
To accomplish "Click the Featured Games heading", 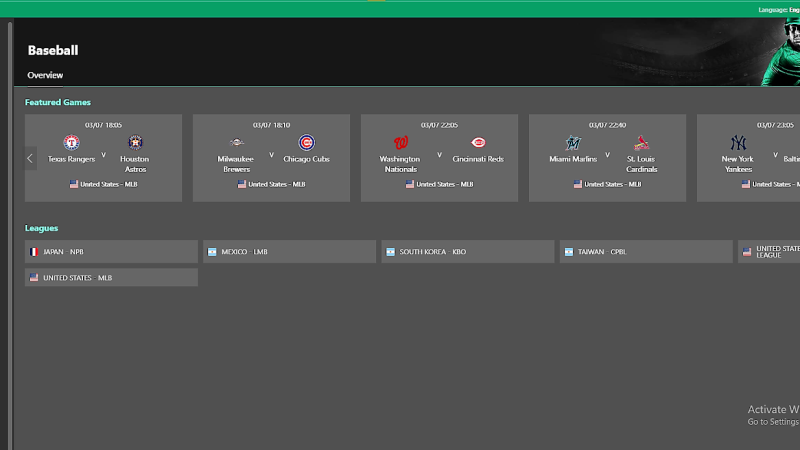I will click(58, 102).
